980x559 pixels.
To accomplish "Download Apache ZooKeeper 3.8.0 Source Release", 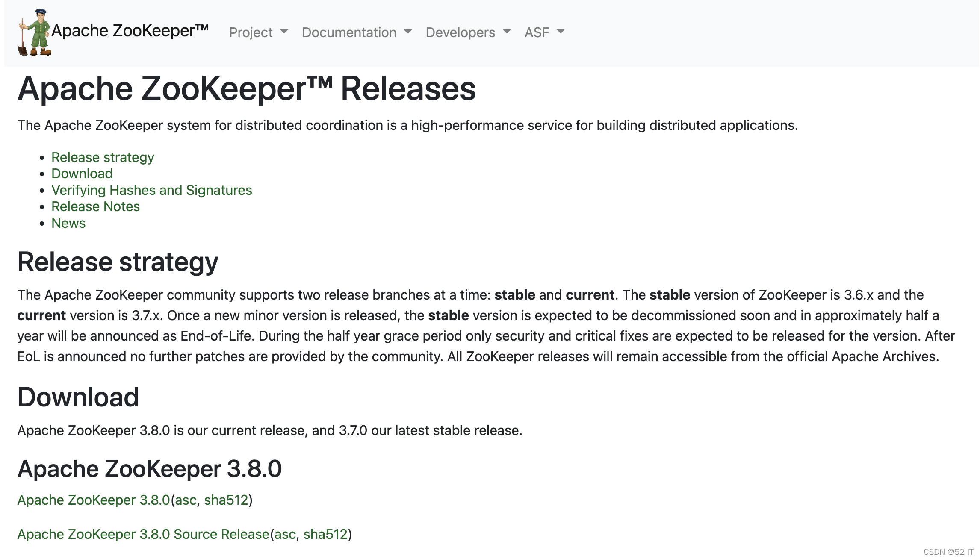I will [x=143, y=534].
